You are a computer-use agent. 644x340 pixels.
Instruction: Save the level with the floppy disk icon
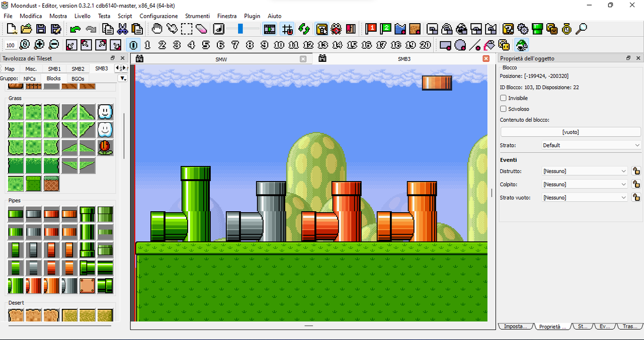tap(41, 29)
